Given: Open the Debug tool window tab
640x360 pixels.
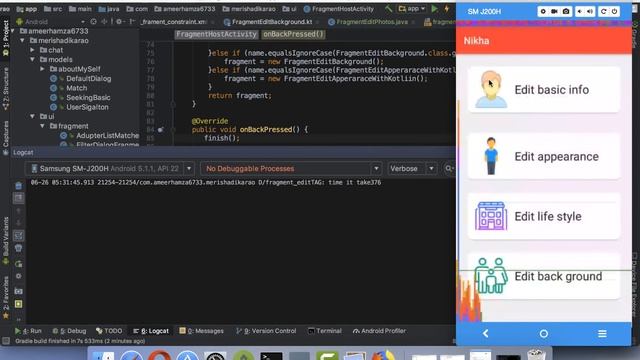Looking at the screenshot, I should (69, 331).
